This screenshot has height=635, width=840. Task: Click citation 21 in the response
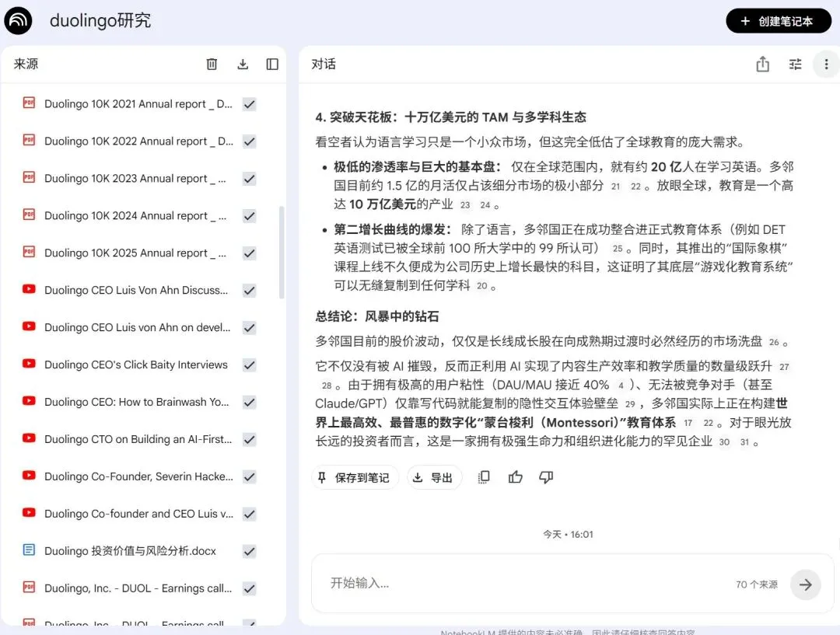(615, 187)
